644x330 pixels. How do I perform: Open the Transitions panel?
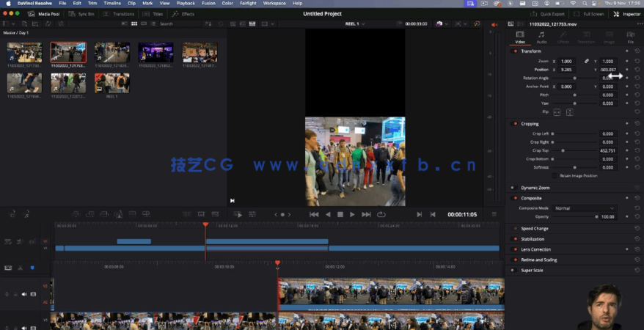(119, 14)
